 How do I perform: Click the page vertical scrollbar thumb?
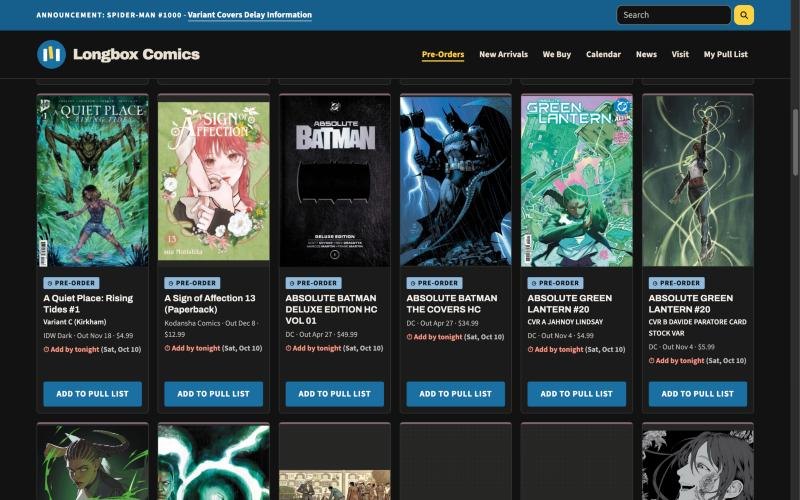(795, 142)
